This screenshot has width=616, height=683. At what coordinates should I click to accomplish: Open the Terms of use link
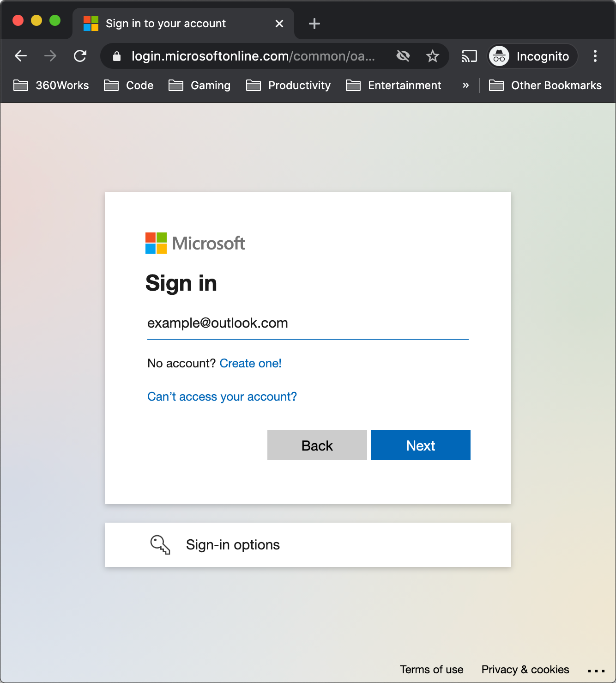click(432, 670)
